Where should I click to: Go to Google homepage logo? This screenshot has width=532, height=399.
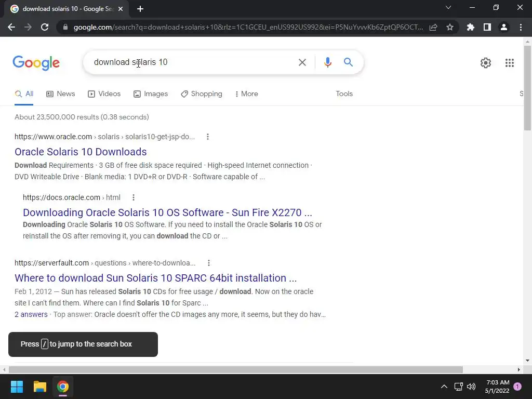[x=36, y=63]
